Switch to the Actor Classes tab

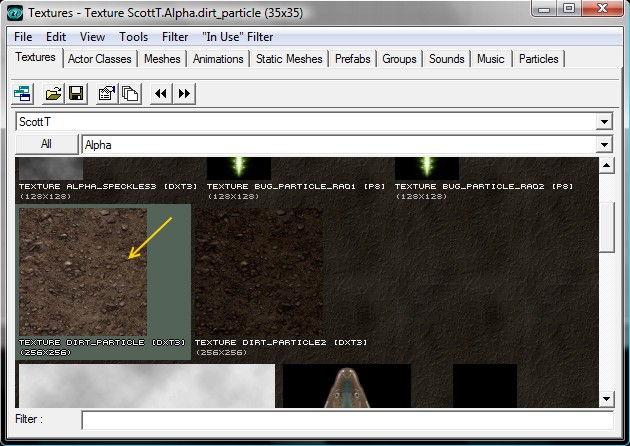[x=99, y=59]
